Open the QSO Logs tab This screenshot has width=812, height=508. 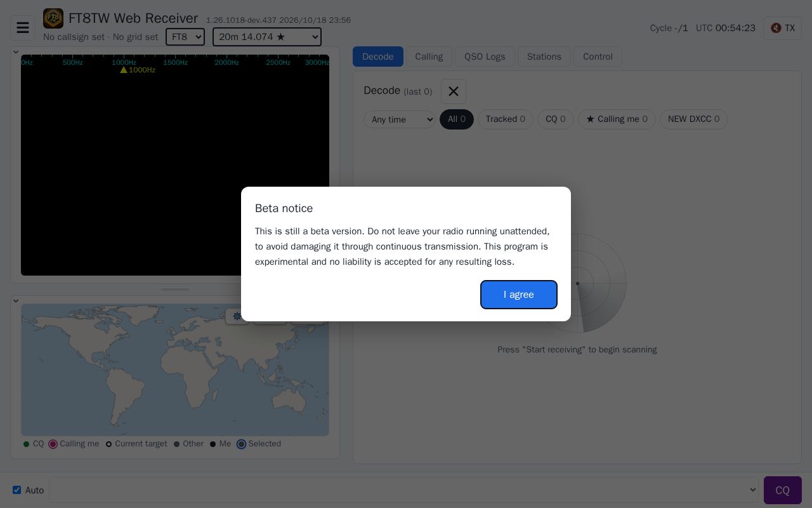[485, 57]
